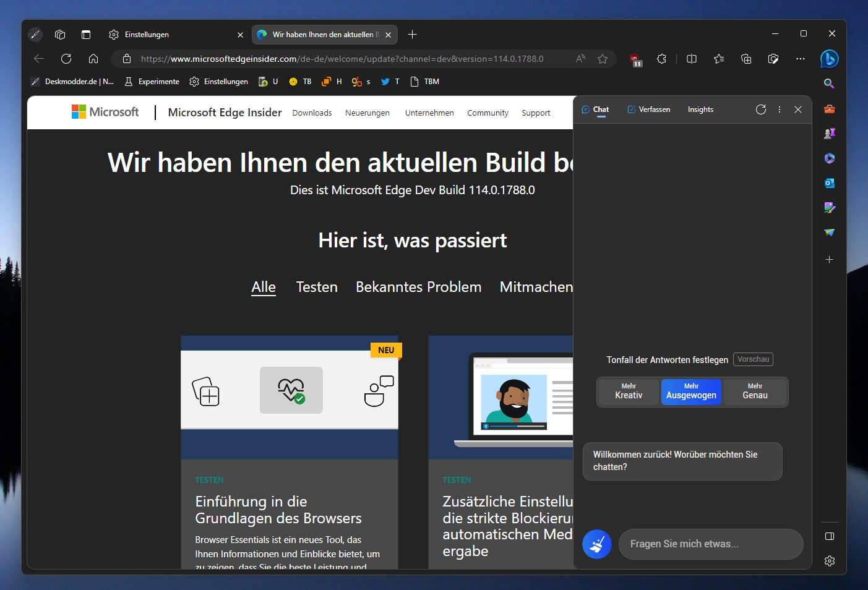The image size is (868, 590).
Task: Click the Bing Discover sidebar icon
Action: [829, 59]
